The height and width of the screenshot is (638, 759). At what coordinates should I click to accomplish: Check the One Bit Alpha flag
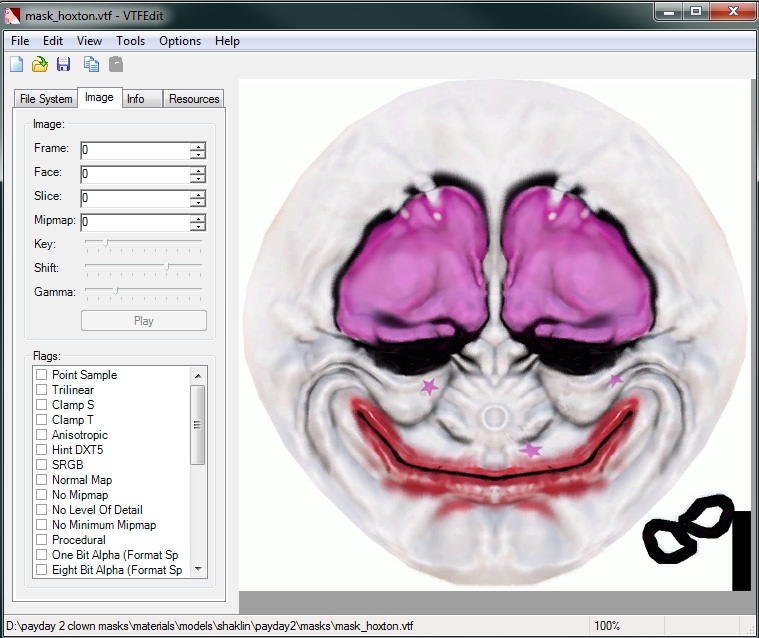tap(42, 555)
